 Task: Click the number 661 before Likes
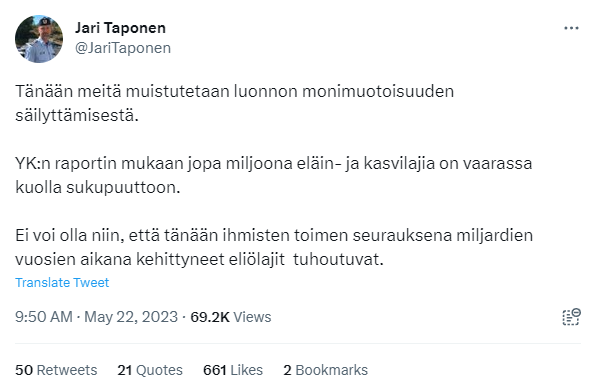pyautogui.click(x=214, y=370)
